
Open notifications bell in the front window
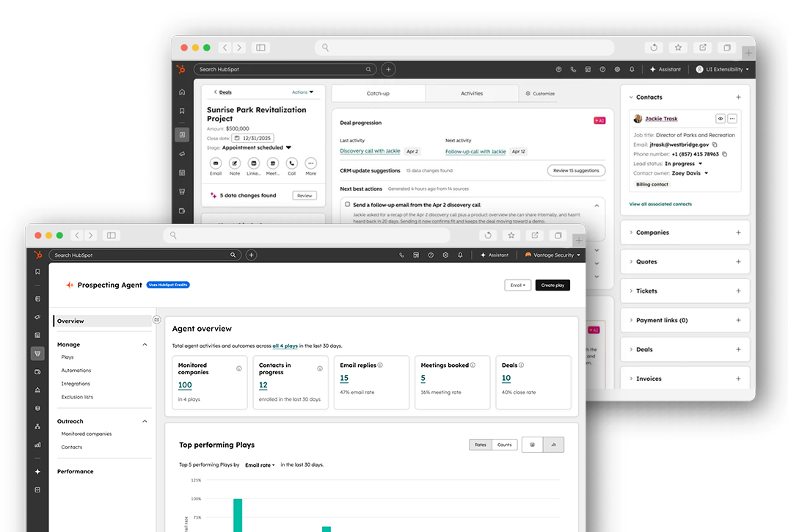pyautogui.click(x=460, y=255)
